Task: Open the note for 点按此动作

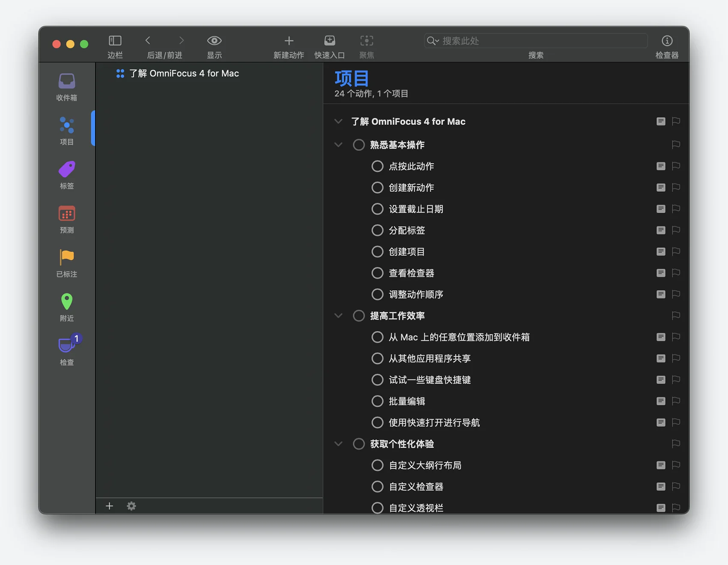Action: pos(661,166)
